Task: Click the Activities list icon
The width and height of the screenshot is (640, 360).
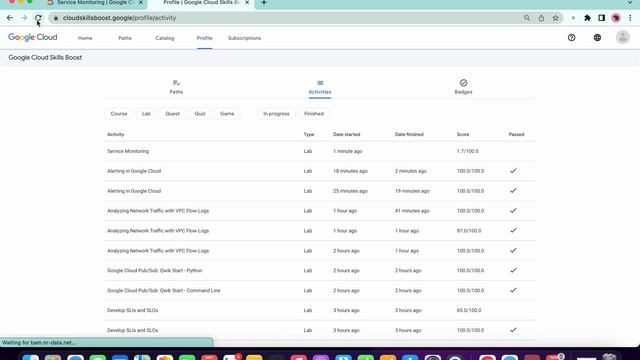Action: (320, 83)
